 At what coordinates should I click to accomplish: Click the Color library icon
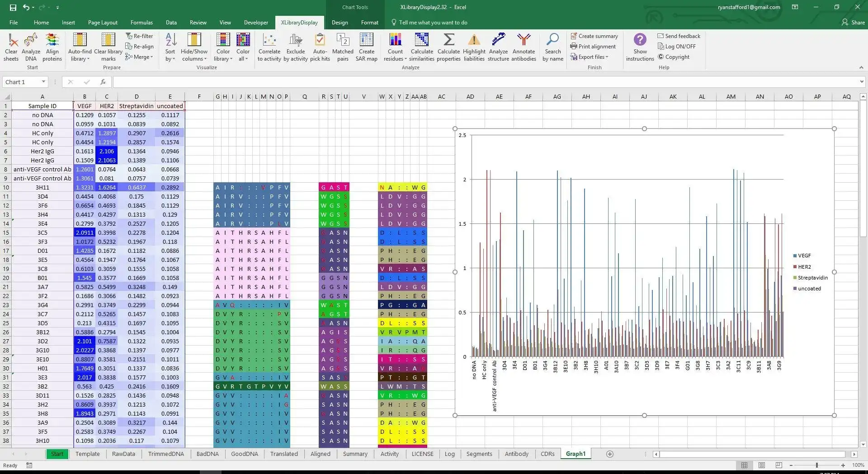[x=223, y=47]
